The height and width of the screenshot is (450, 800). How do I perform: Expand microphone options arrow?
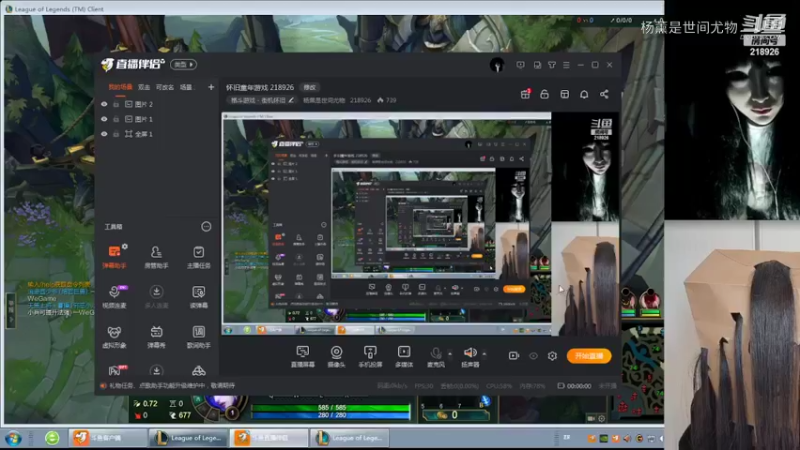click(450, 354)
